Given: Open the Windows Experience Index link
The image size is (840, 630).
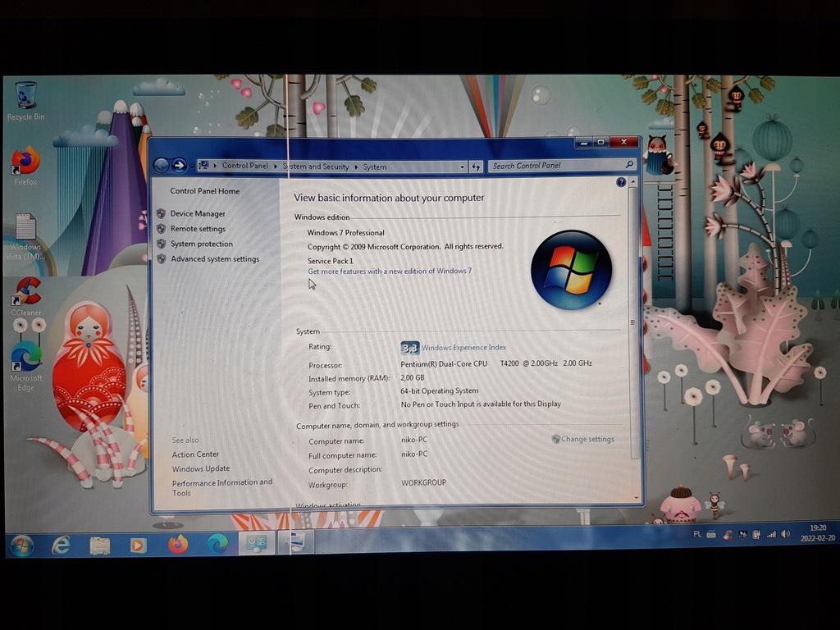Looking at the screenshot, I should click(463, 348).
